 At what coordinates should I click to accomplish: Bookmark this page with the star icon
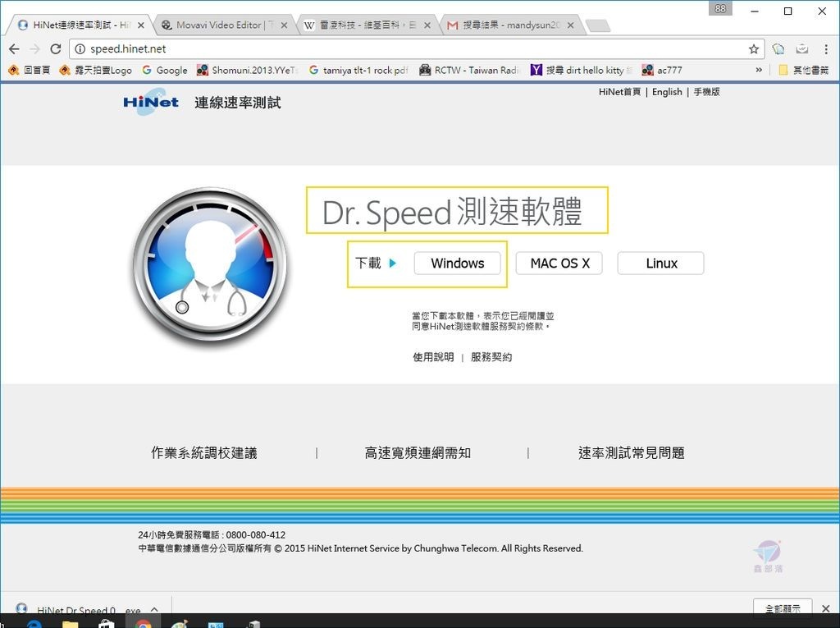[x=754, y=48]
